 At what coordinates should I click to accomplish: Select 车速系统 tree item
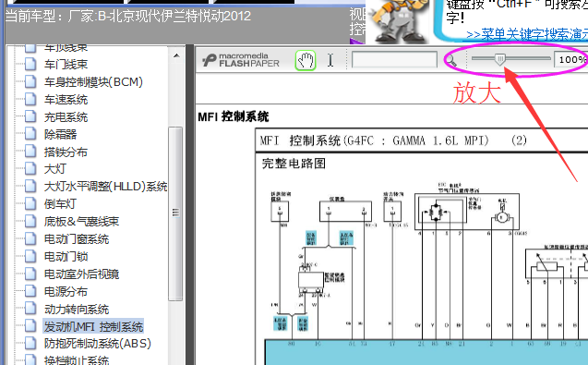pos(66,100)
